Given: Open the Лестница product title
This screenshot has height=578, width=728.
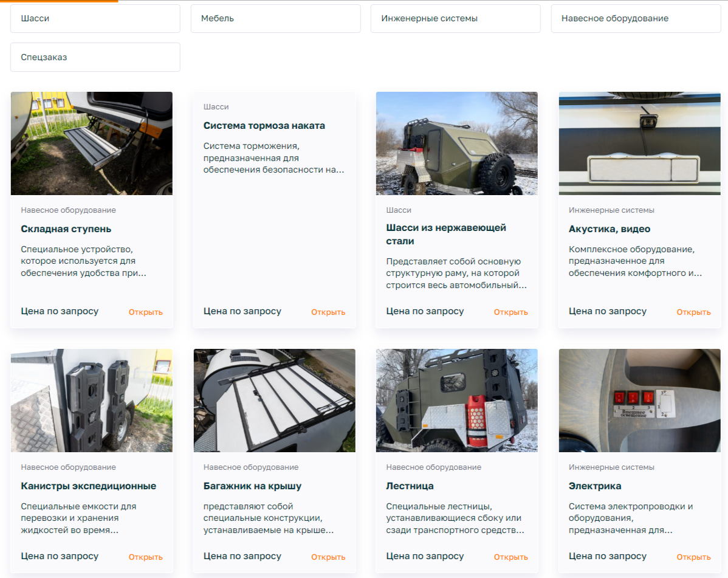Looking at the screenshot, I should 410,486.
